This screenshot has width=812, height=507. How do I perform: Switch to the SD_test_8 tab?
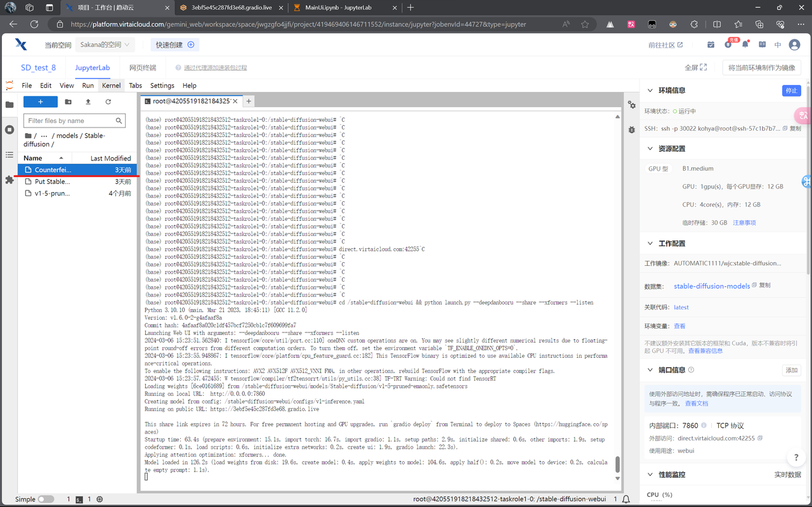click(x=38, y=68)
